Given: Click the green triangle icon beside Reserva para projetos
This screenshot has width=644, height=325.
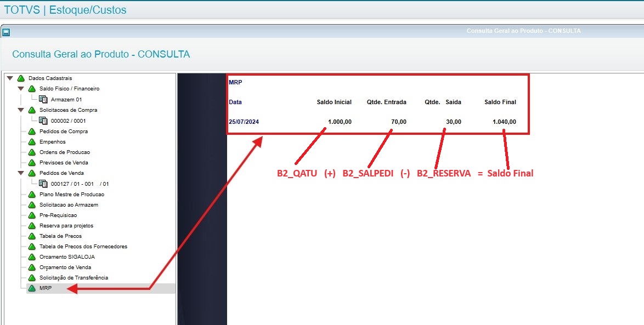Looking at the screenshot, I should tap(32, 226).
